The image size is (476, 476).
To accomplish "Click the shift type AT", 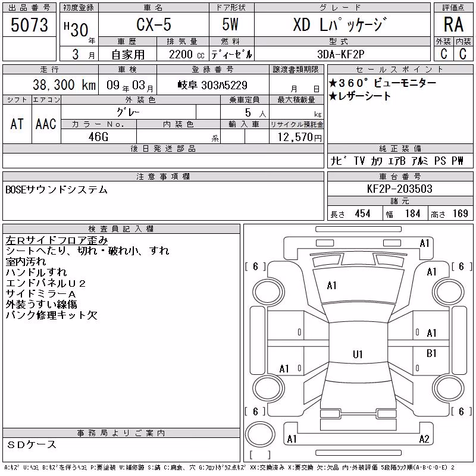I will click(17, 124).
